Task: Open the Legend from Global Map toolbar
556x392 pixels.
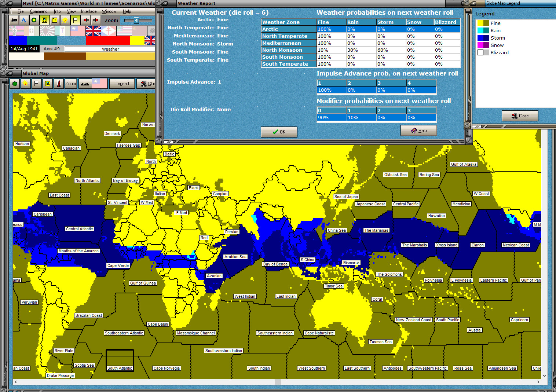Action: [x=122, y=84]
